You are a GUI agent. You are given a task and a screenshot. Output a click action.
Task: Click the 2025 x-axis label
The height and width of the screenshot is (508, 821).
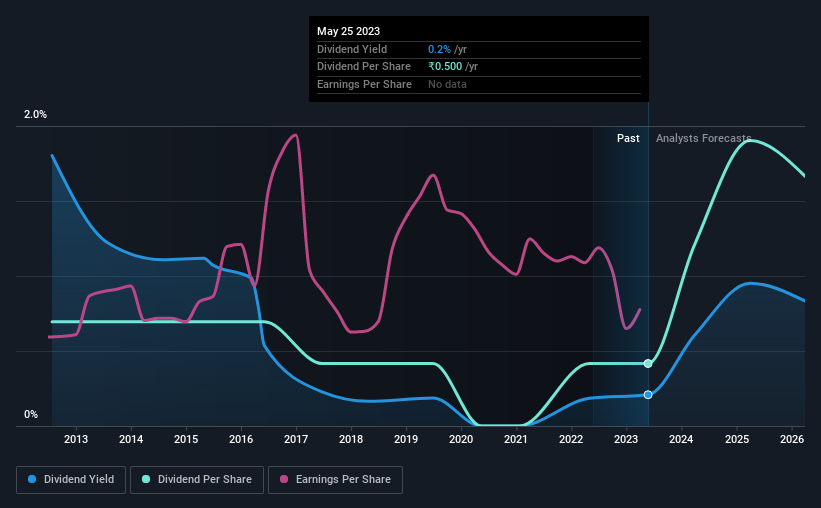737,439
